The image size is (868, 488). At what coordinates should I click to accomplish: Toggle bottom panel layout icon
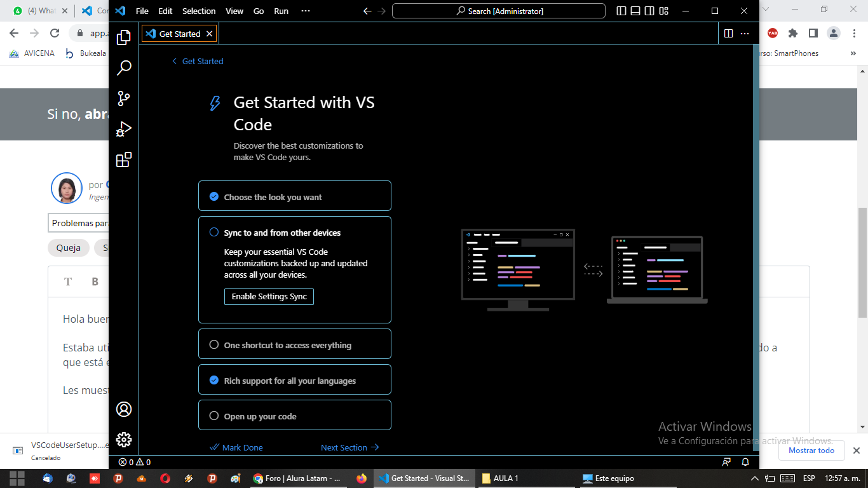[635, 11]
